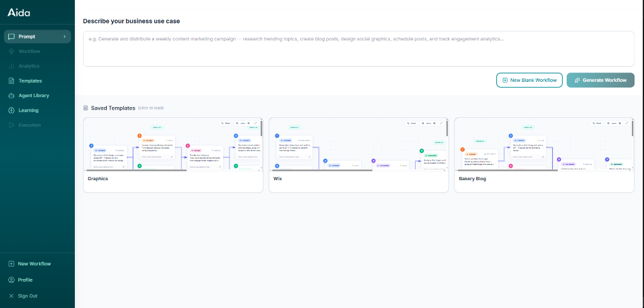Click the zoom percentage on Wix preview
This screenshot has width=644, height=308.
click(x=428, y=123)
